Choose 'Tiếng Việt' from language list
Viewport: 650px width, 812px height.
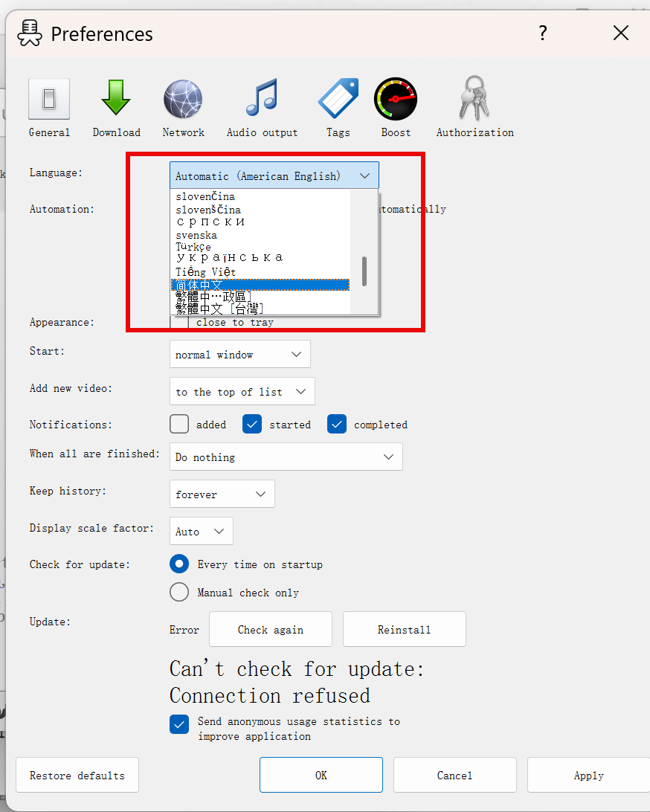click(x=206, y=272)
